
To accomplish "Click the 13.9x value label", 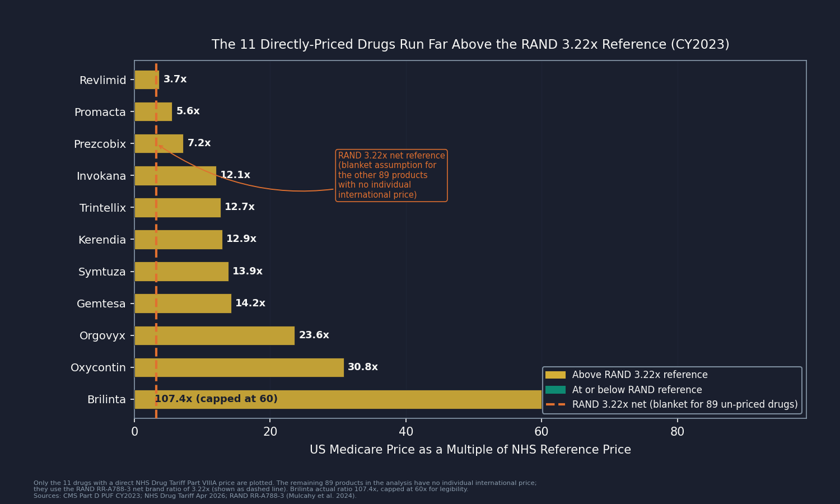I will point(248,272).
